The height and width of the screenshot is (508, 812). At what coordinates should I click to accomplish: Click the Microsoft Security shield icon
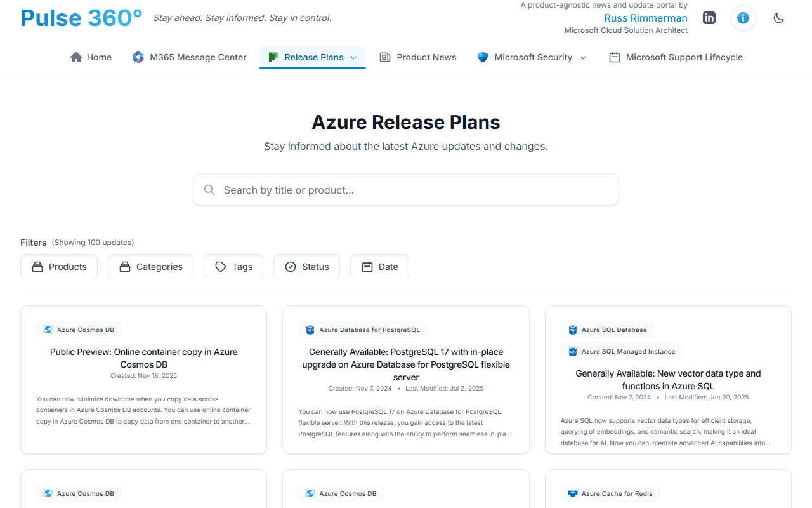point(483,57)
